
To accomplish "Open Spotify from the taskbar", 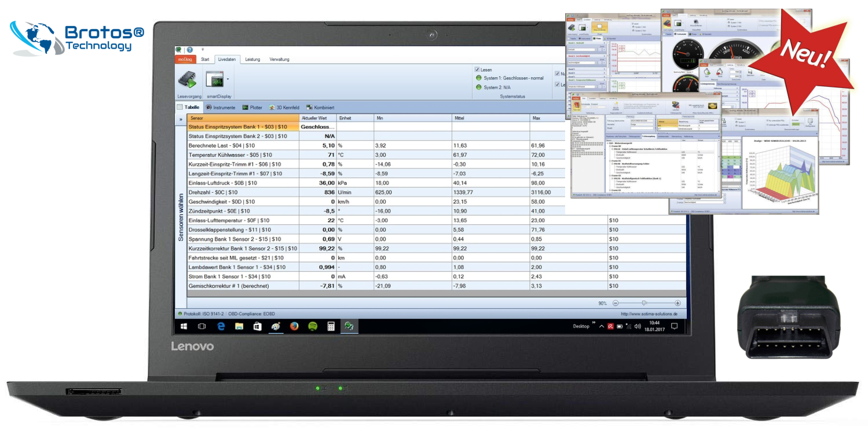I will (x=312, y=326).
